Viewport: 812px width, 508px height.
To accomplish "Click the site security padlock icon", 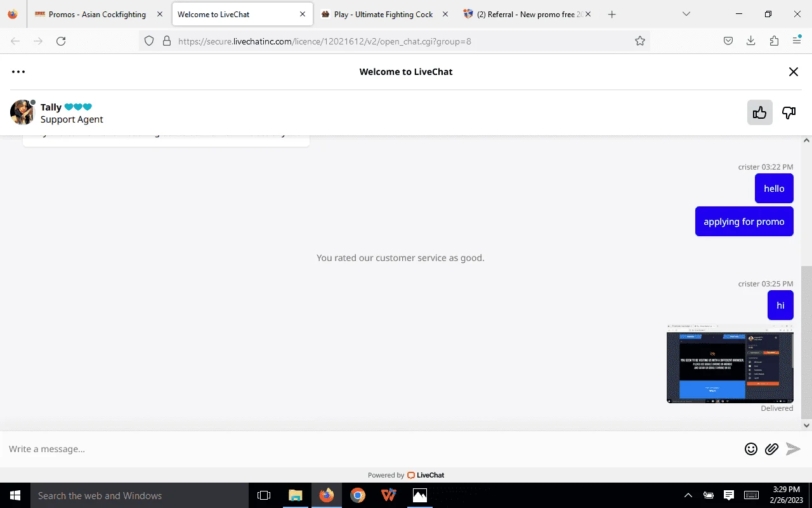I will pos(167,41).
